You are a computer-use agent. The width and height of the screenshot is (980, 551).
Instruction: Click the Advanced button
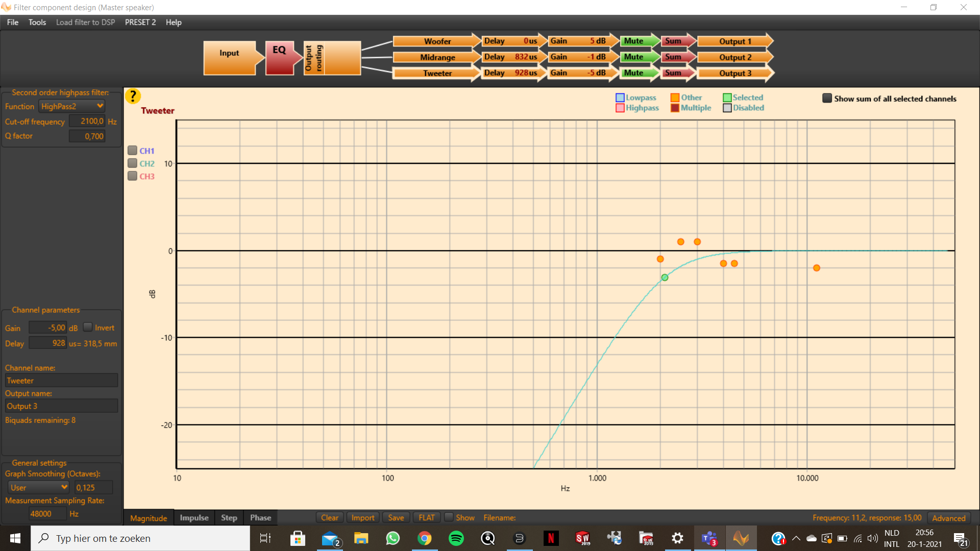(x=949, y=518)
